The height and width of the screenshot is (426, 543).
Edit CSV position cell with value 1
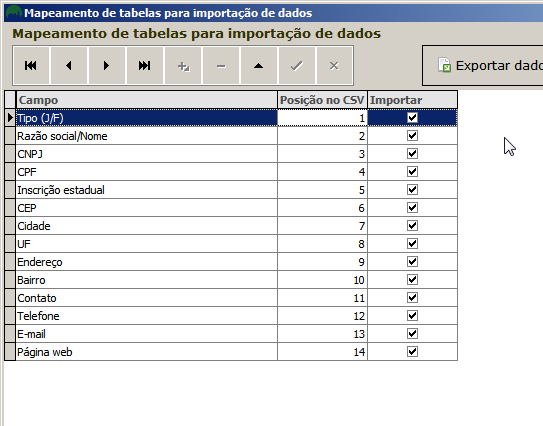[322, 118]
